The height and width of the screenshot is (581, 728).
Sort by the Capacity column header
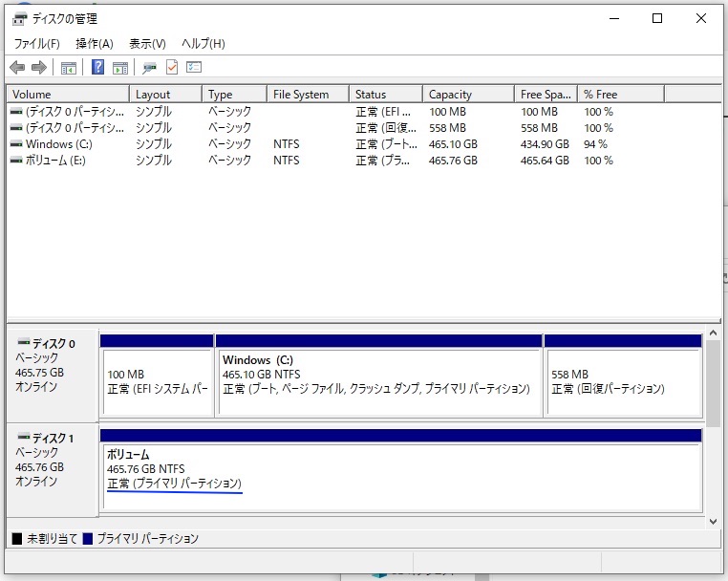coord(468,95)
